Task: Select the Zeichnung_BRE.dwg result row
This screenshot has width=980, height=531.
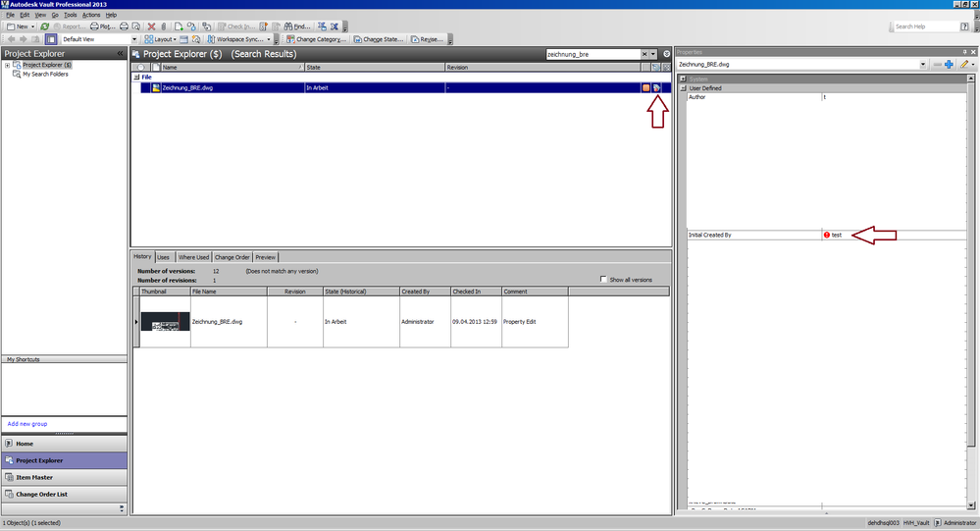Action: click(x=400, y=87)
